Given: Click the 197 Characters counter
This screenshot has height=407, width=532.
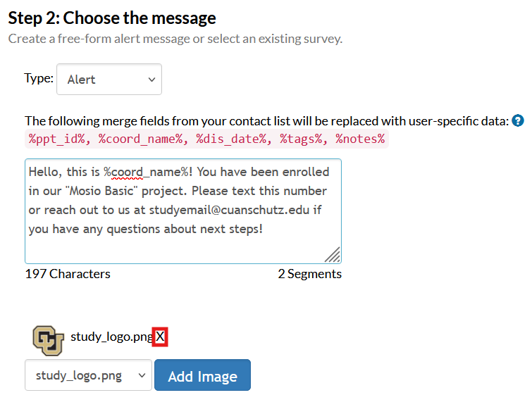Looking at the screenshot, I should [x=68, y=274].
